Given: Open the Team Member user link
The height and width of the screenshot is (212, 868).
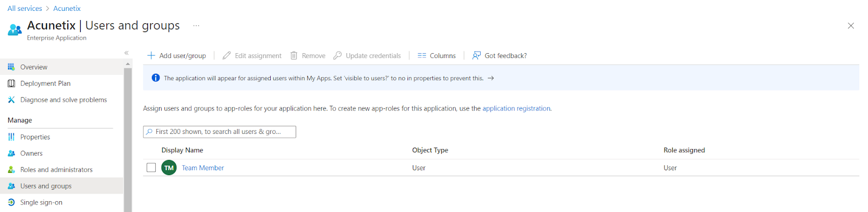Looking at the screenshot, I should pos(203,168).
